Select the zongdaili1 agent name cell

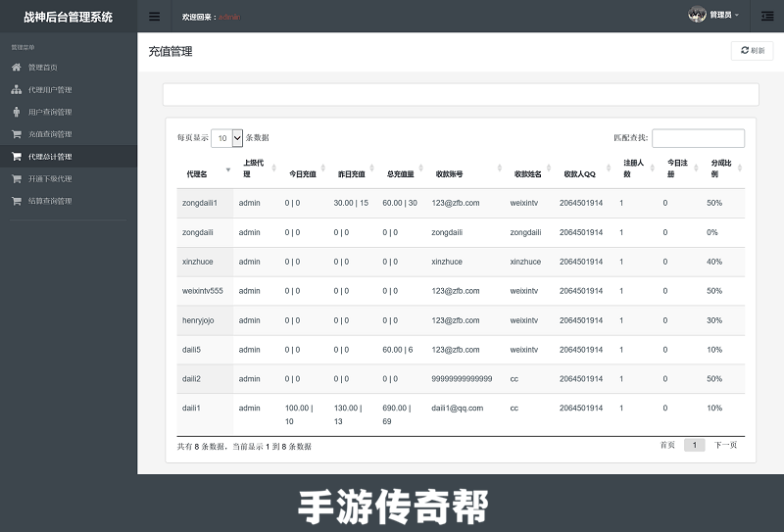click(x=205, y=203)
